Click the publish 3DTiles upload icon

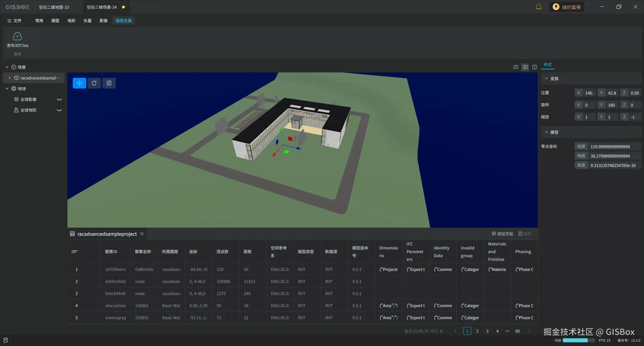coord(17,36)
